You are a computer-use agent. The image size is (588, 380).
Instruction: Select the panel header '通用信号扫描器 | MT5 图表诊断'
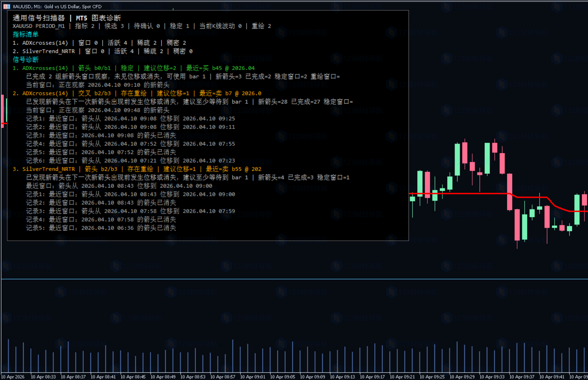click(67, 18)
